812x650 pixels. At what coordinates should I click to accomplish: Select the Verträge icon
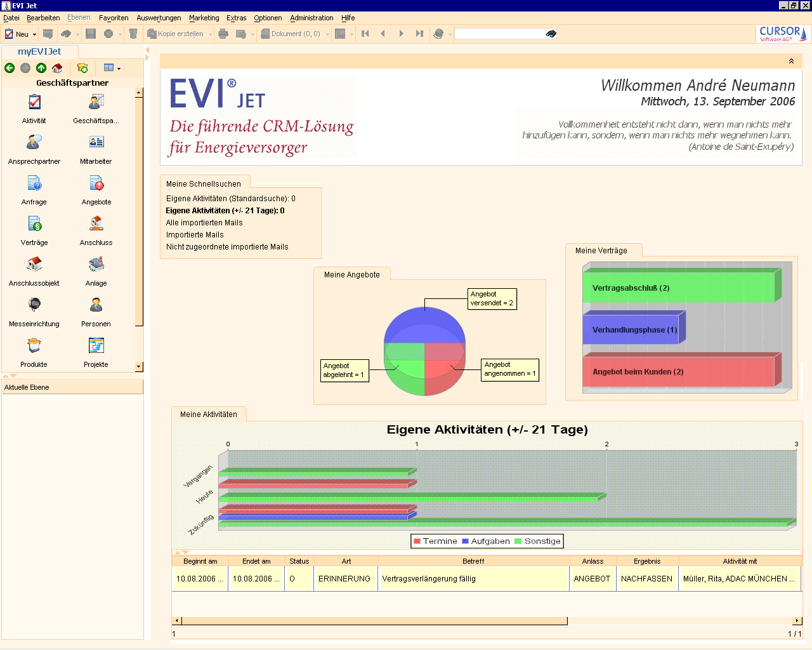click(34, 224)
